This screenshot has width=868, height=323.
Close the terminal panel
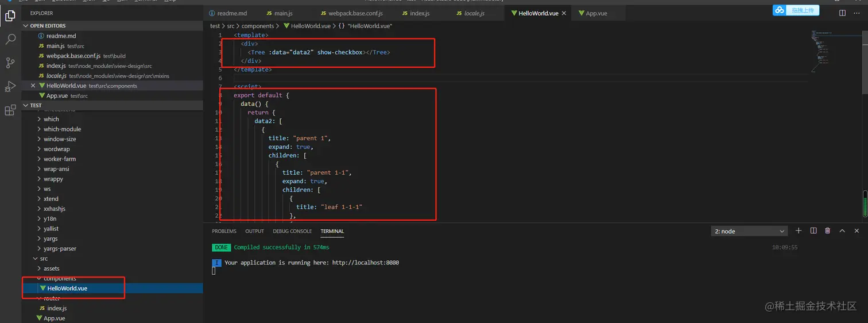[857, 230]
